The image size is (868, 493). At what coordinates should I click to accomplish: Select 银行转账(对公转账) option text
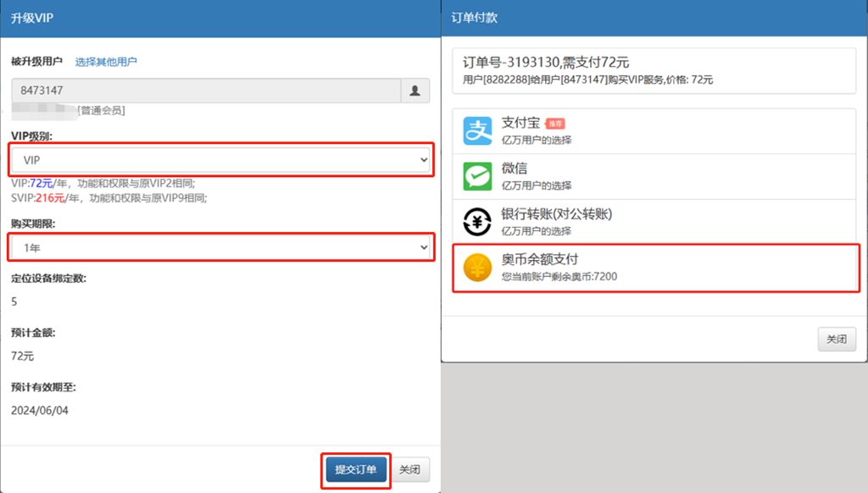[557, 214]
